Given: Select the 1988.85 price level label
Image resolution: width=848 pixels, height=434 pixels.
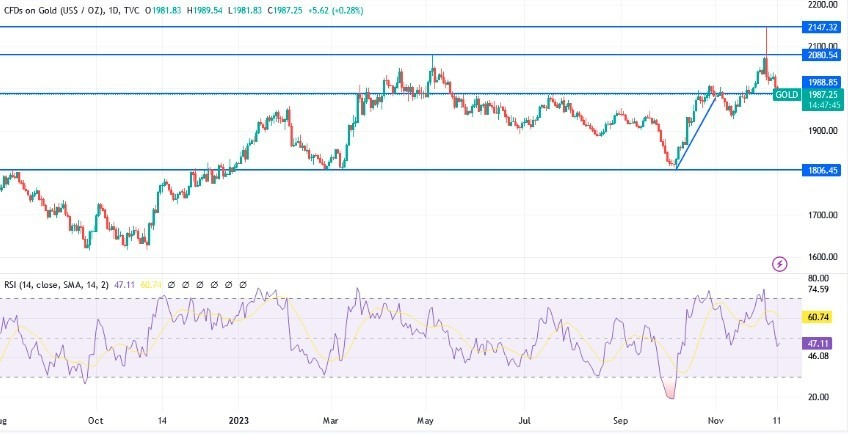Looking at the screenshot, I should [x=823, y=83].
